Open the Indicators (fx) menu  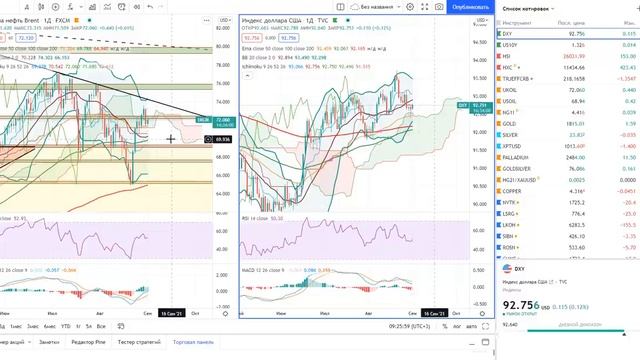coord(71,7)
